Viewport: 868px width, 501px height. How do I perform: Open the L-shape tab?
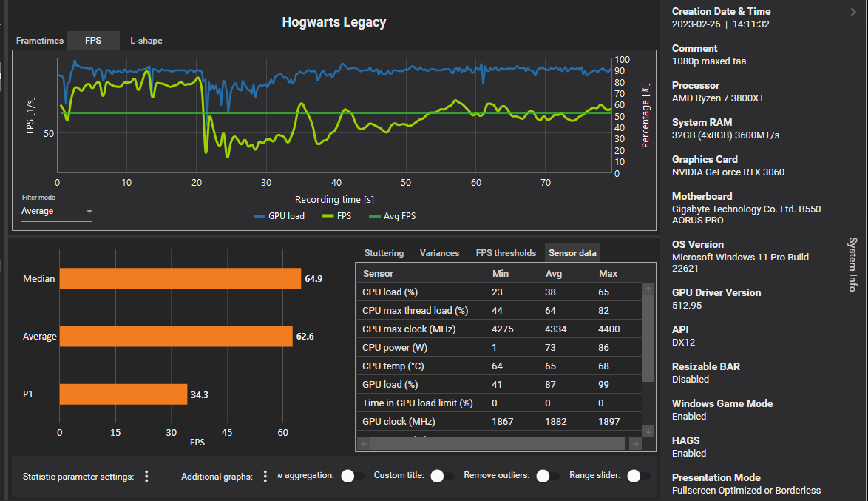point(146,41)
